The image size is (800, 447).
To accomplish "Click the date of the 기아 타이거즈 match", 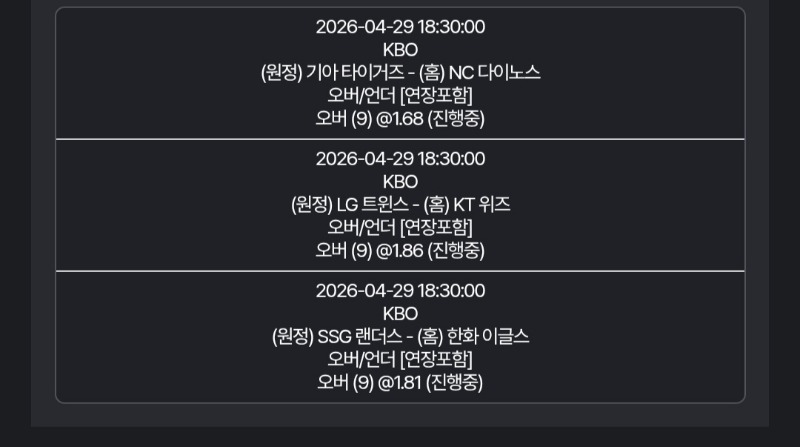I will coord(400,27).
